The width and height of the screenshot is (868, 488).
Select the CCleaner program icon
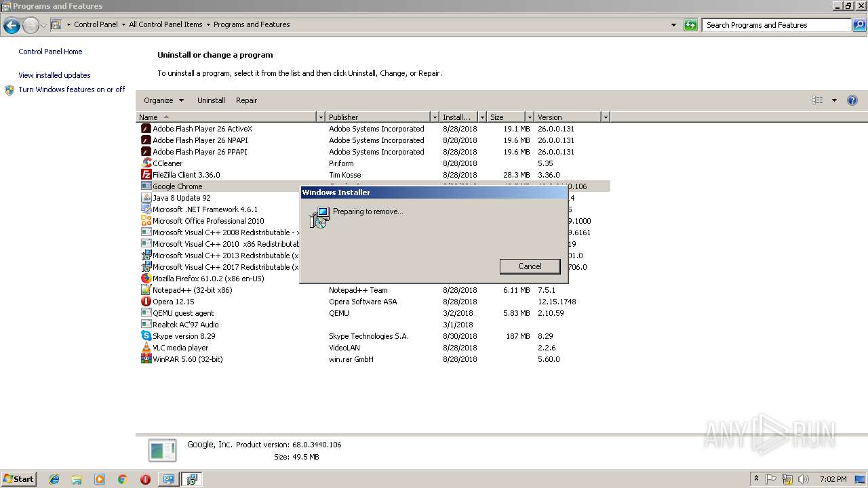pos(146,163)
